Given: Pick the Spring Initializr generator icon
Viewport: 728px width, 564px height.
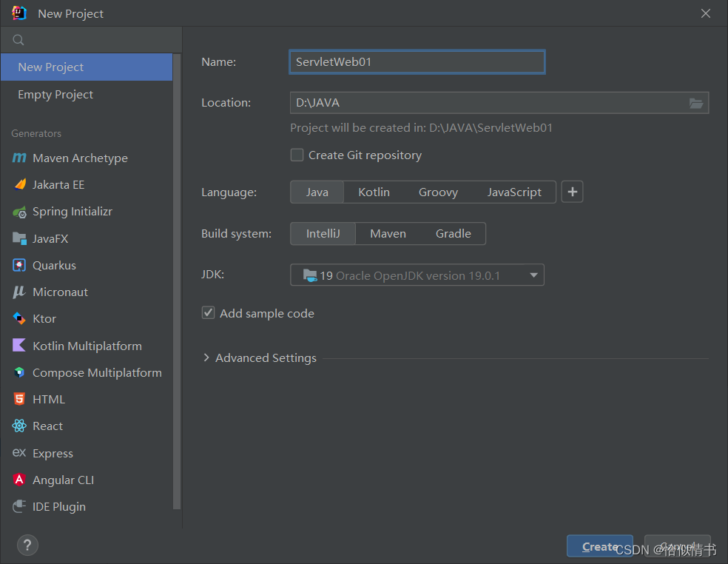Looking at the screenshot, I should (x=19, y=212).
